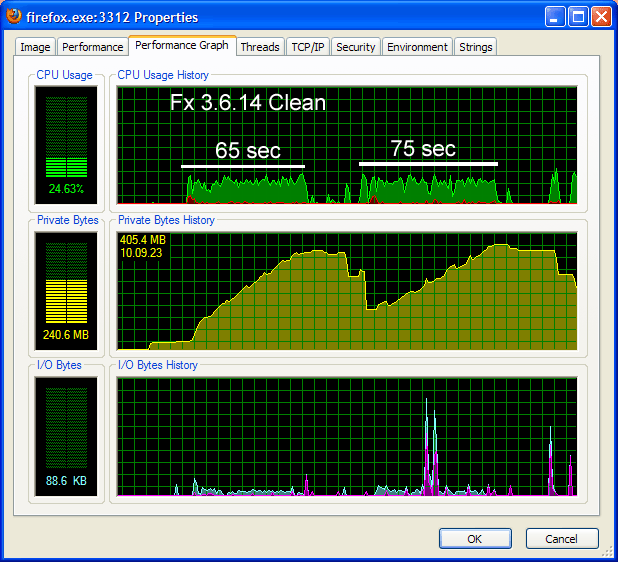Confirm with the OK button
This screenshot has width=618, height=562.
[475, 538]
